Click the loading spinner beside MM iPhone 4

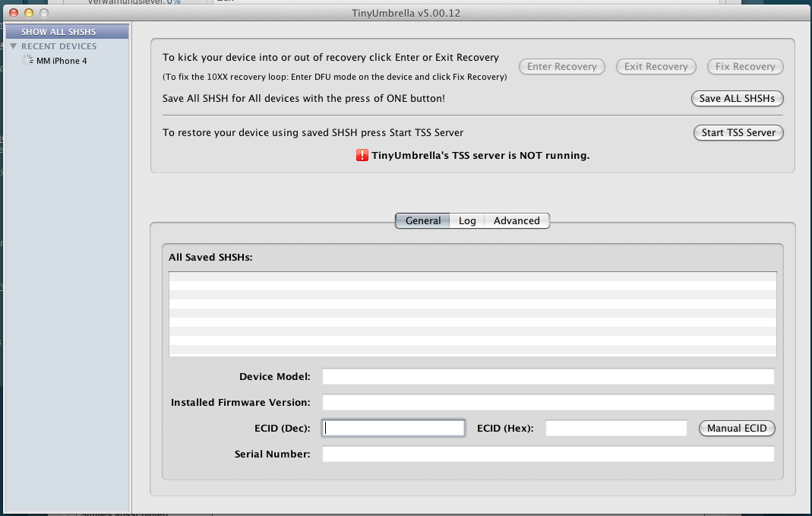(x=28, y=61)
